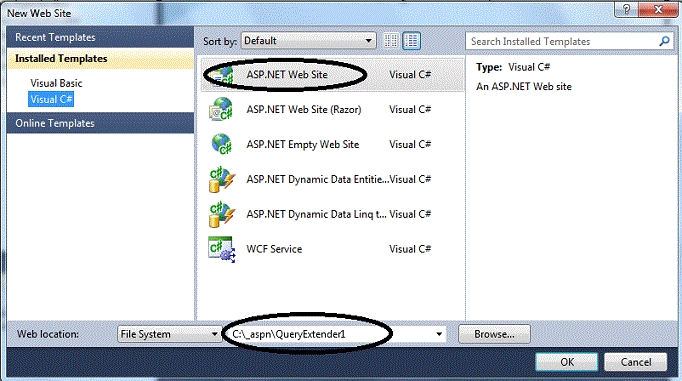The width and height of the screenshot is (682, 381).
Task: Click the Type: Visual C# description text
Action: 513,67
